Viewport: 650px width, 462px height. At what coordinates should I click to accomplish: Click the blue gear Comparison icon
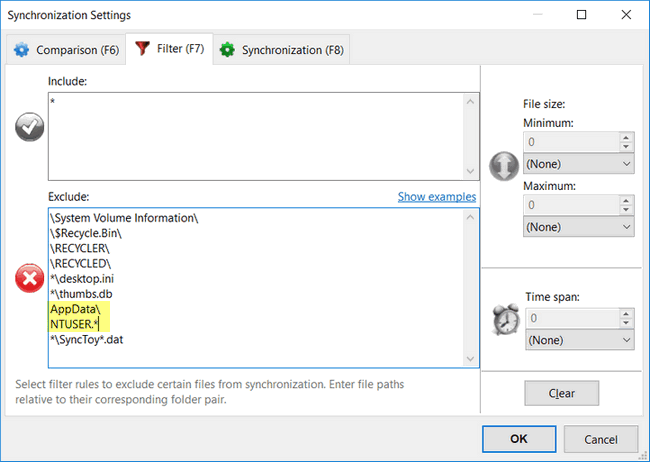click(21, 49)
